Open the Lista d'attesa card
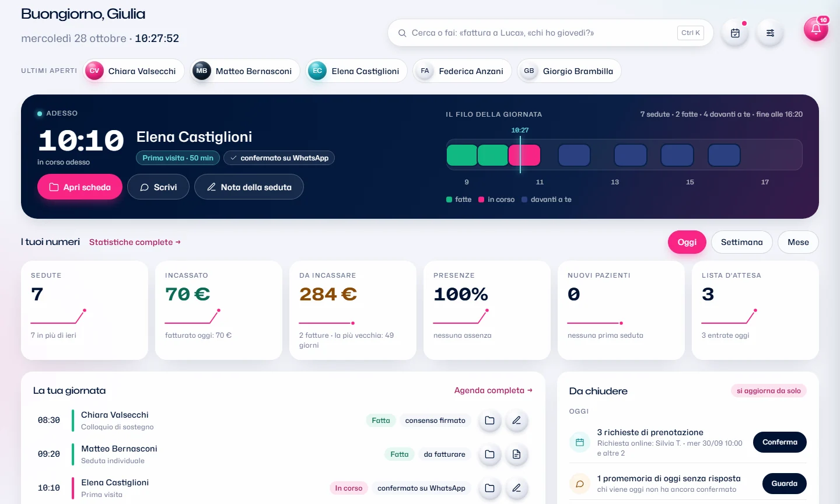840x504 pixels. (x=755, y=310)
